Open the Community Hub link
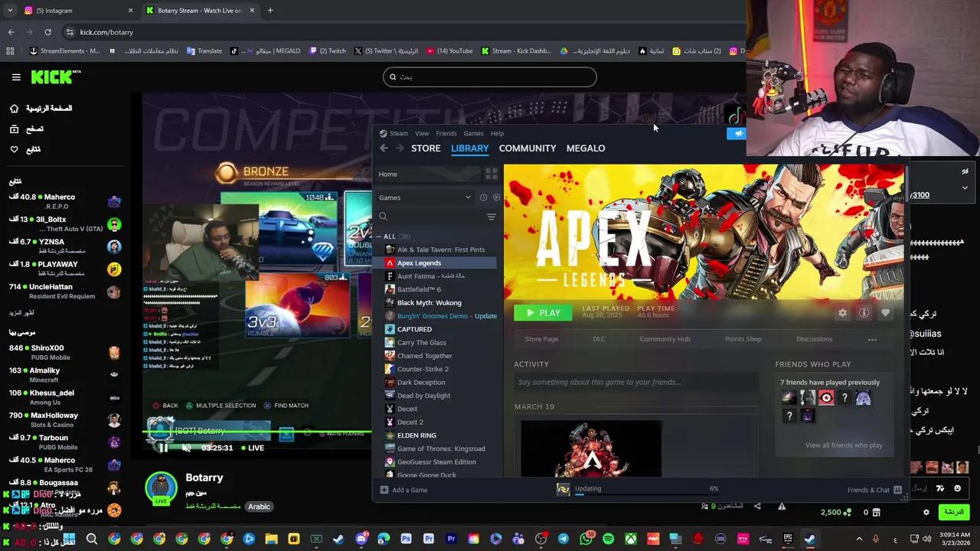This screenshot has width=980, height=551. 665,339
